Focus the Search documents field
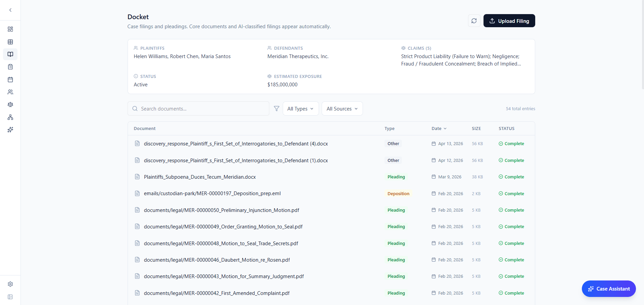Screen dimensions: 644x305 (198, 108)
